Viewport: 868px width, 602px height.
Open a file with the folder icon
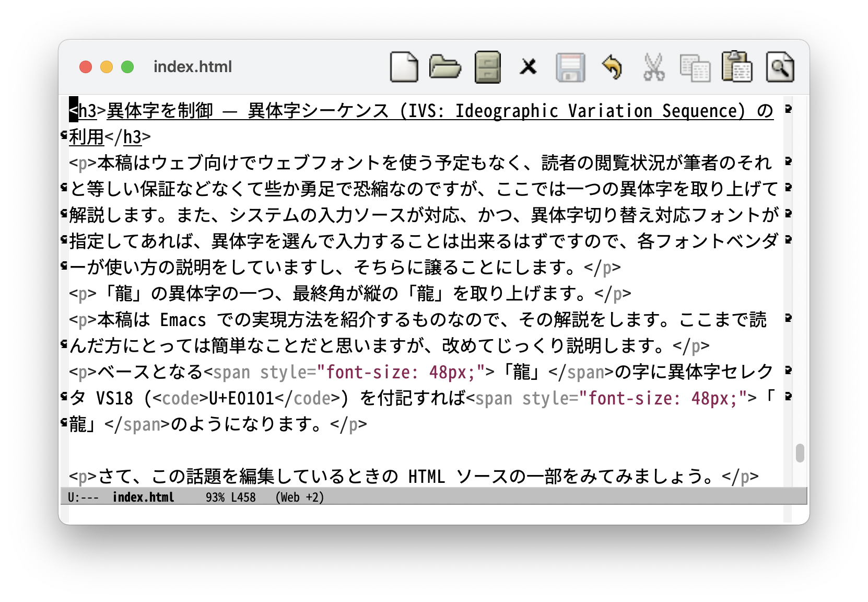[445, 67]
